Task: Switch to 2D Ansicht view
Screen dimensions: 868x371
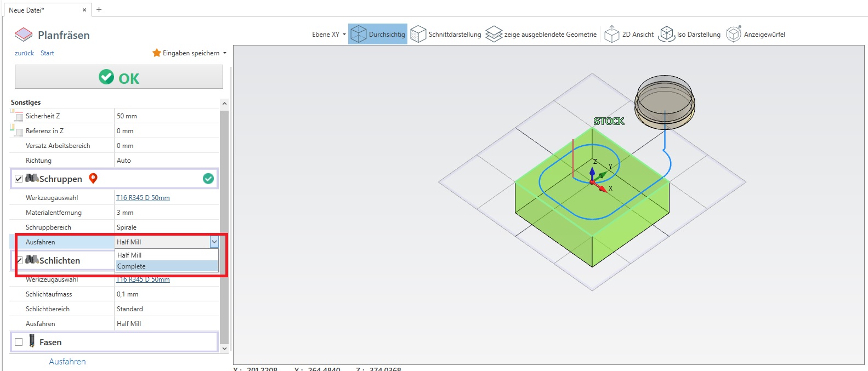Action: pos(611,34)
